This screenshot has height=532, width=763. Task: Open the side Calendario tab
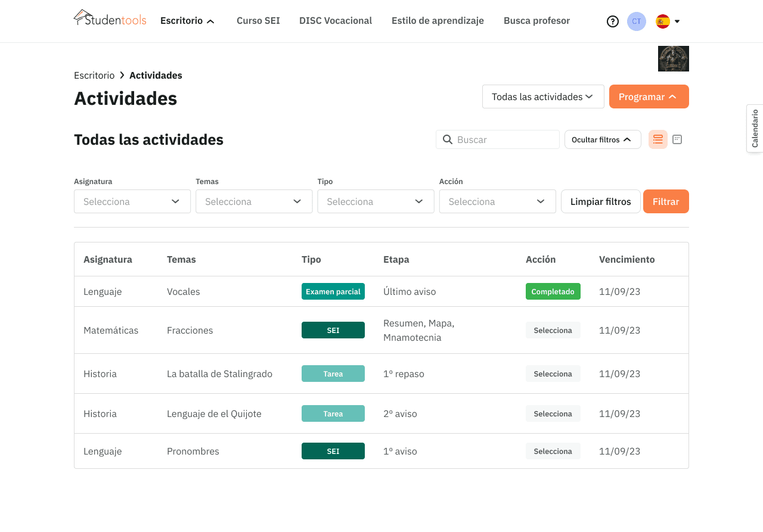click(x=755, y=129)
